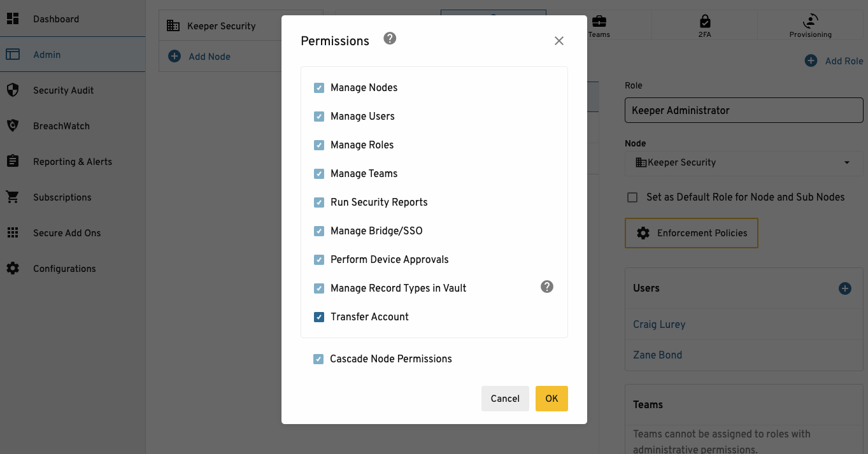
Task: Click the Secure Add Ons grid icon
Action: click(x=13, y=233)
